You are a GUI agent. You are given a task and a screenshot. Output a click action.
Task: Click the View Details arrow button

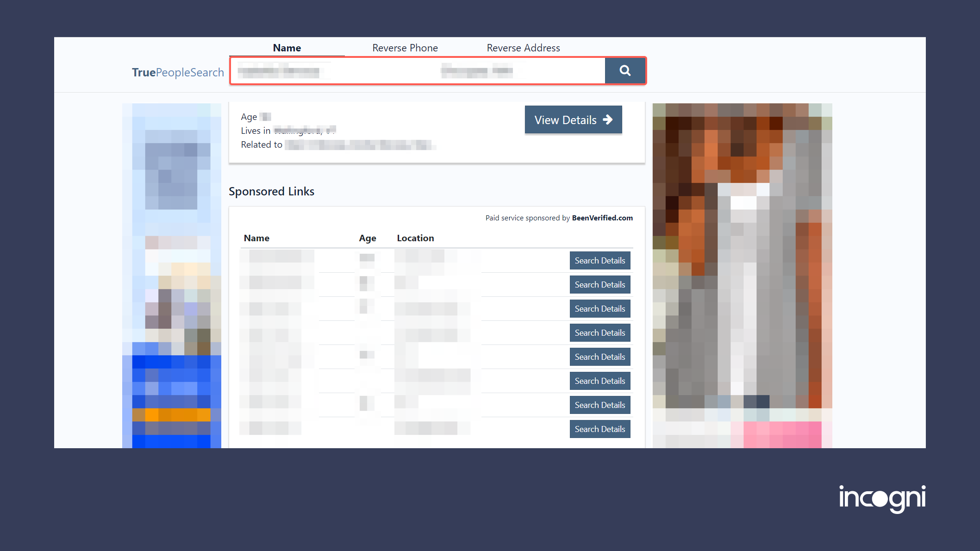click(573, 120)
